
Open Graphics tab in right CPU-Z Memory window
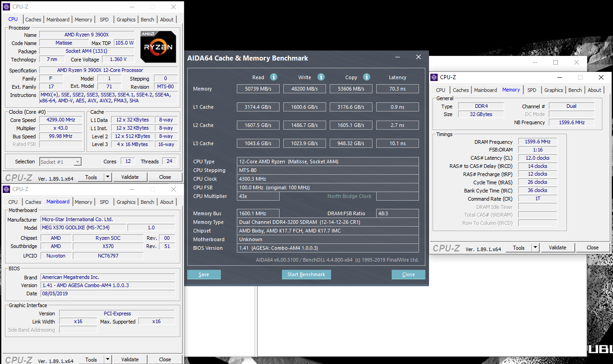(554, 90)
